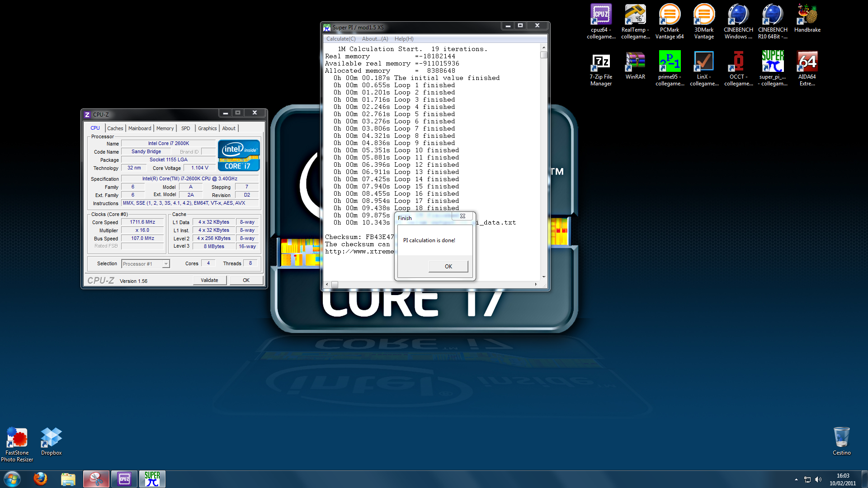Viewport: 868px width, 488px height.
Task: Click the Validate button in CPU-Z
Action: (x=209, y=280)
